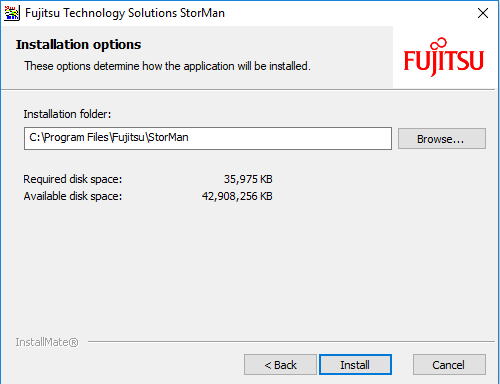500x384 pixels.
Task: Click inside the Installation folder path field
Action: [x=208, y=138]
